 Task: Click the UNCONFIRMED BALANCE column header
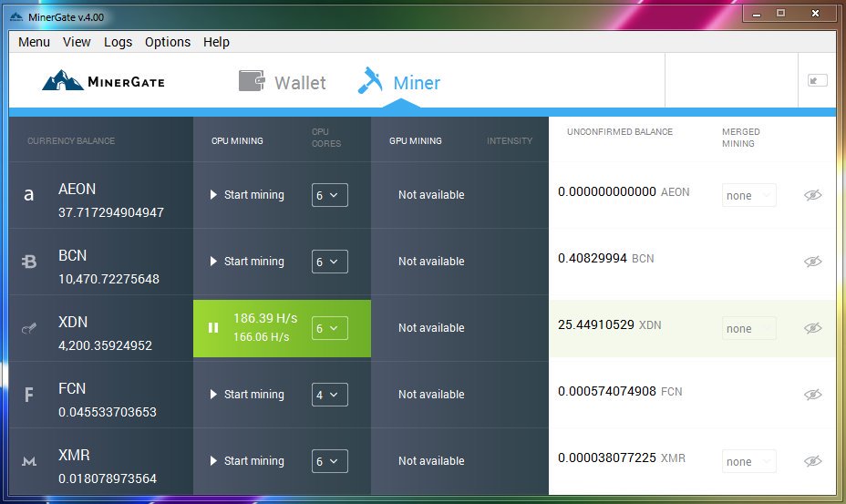coord(620,131)
